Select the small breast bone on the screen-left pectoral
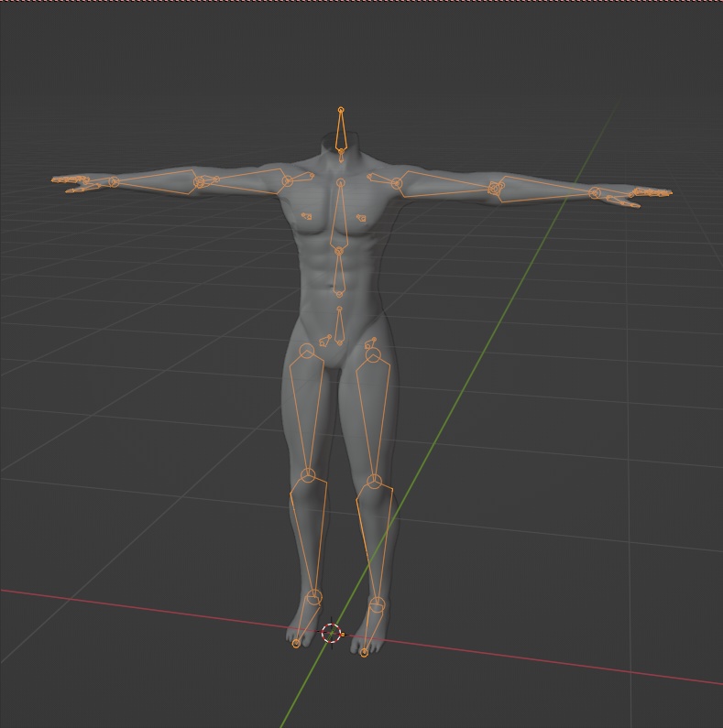723x728 pixels. [307, 216]
